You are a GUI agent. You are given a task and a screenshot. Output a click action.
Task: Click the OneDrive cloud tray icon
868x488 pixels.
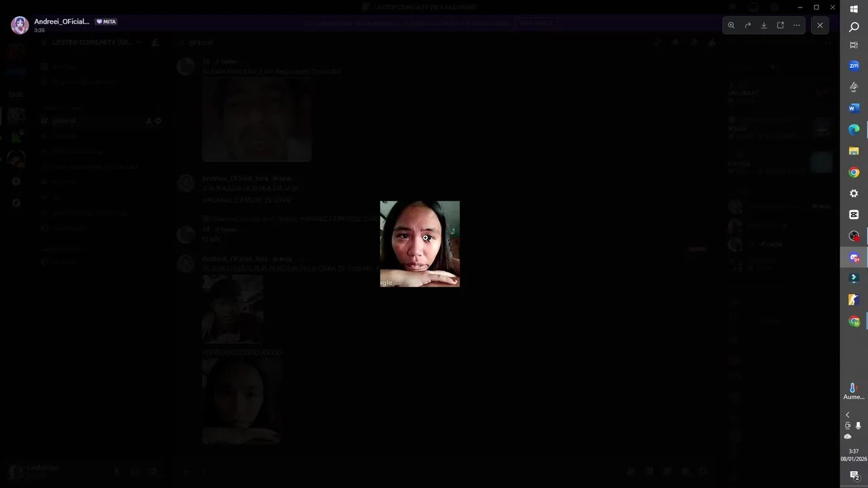[848, 436]
